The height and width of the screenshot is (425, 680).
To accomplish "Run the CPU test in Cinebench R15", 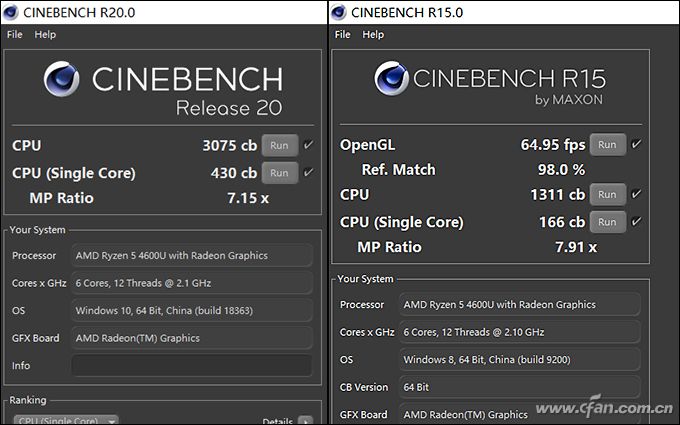I will [607, 194].
